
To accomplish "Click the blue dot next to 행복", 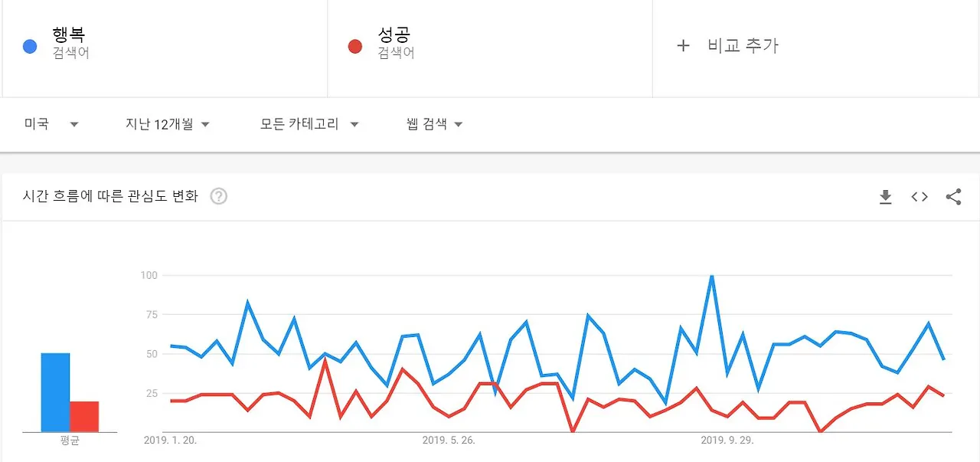I will pyautogui.click(x=29, y=46).
